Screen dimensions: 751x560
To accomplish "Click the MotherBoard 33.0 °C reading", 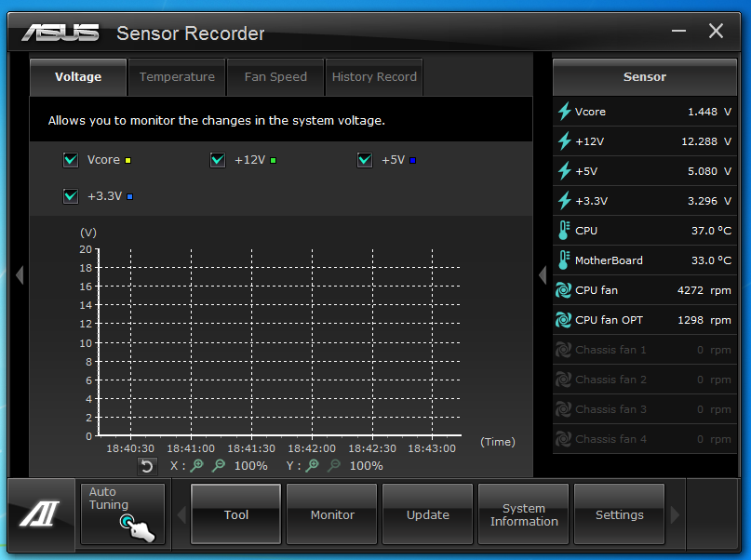I will [711, 260].
